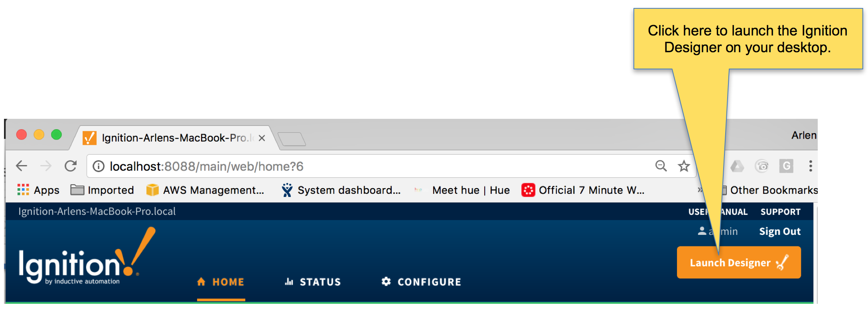Click the green macOS zoom window button

point(57,135)
